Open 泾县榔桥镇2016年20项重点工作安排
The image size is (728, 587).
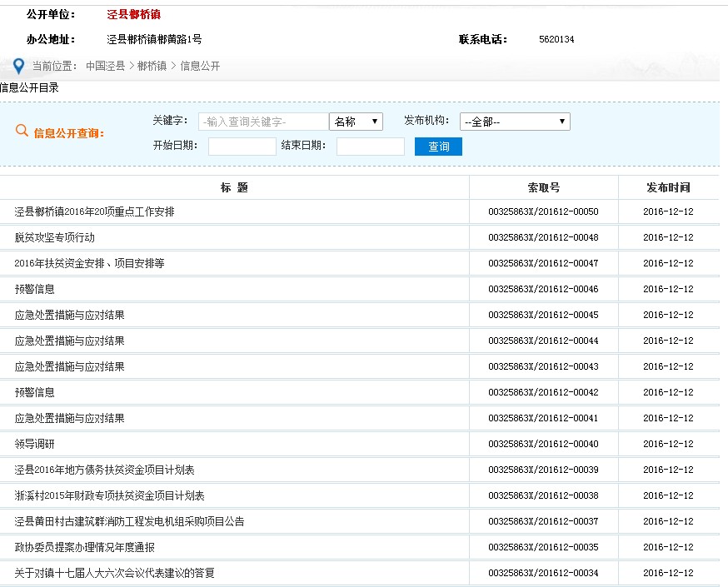(95, 212)
